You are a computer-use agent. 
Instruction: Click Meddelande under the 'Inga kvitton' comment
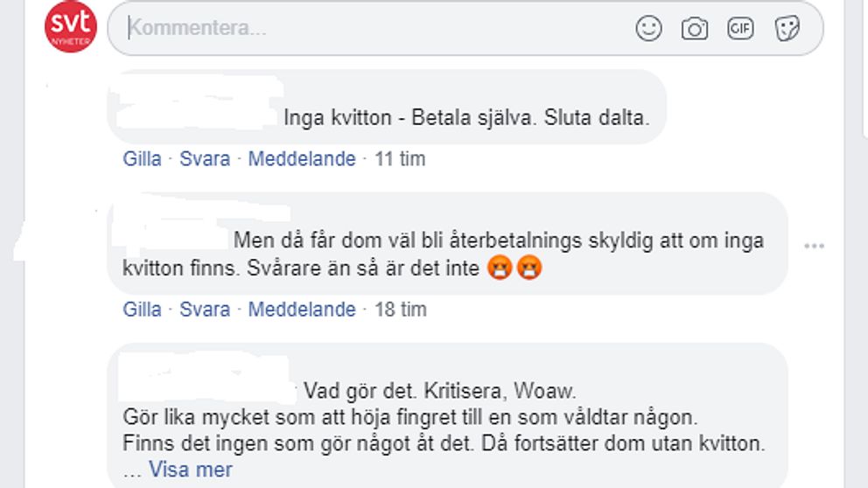(x=302, y=159)
